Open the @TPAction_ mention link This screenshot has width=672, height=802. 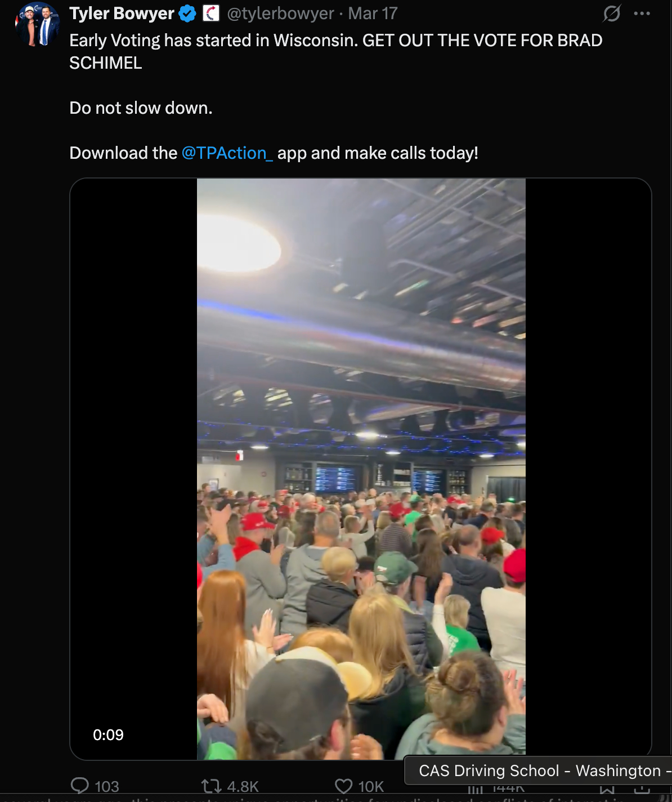point(227,153)
